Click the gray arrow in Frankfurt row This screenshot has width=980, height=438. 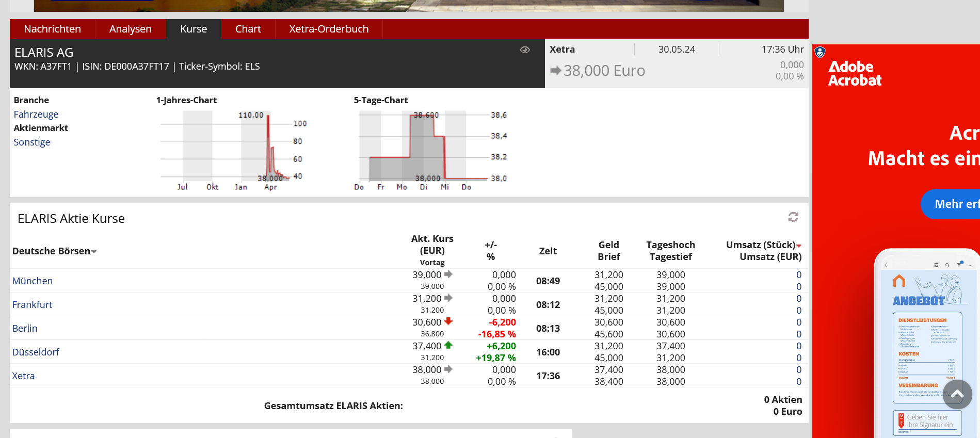click(448, 298)
